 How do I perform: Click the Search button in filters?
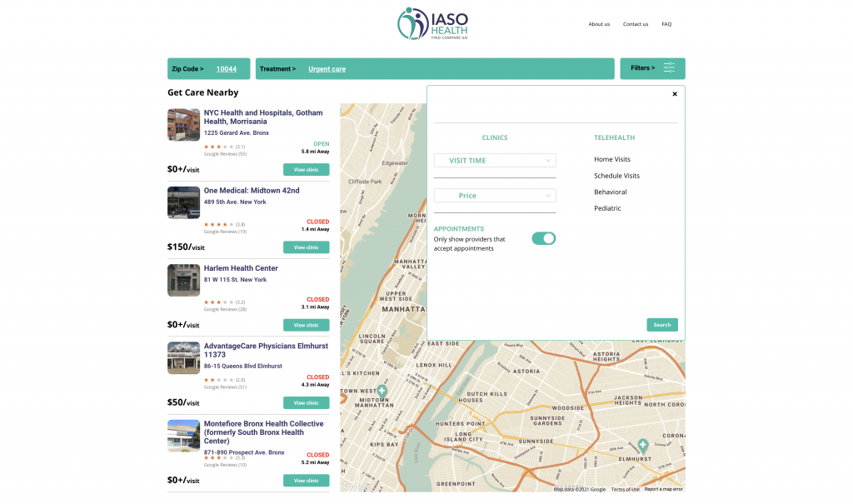point(662,325)
